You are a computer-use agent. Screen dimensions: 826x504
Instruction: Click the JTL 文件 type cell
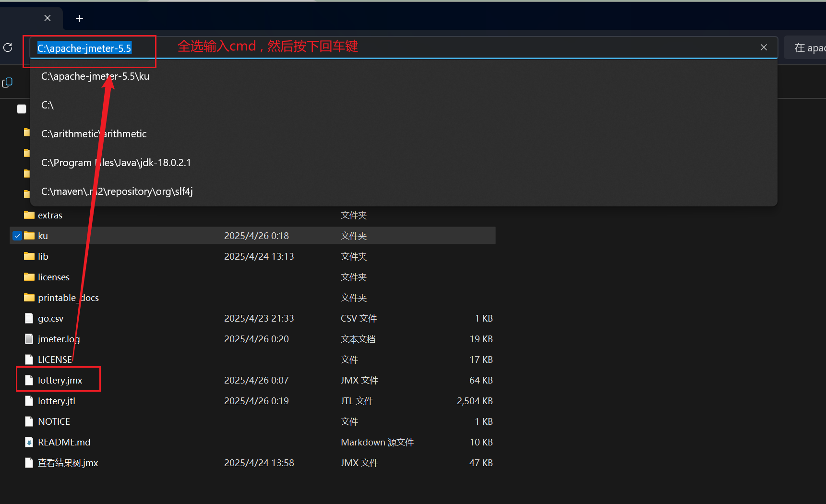coord(357,401)
